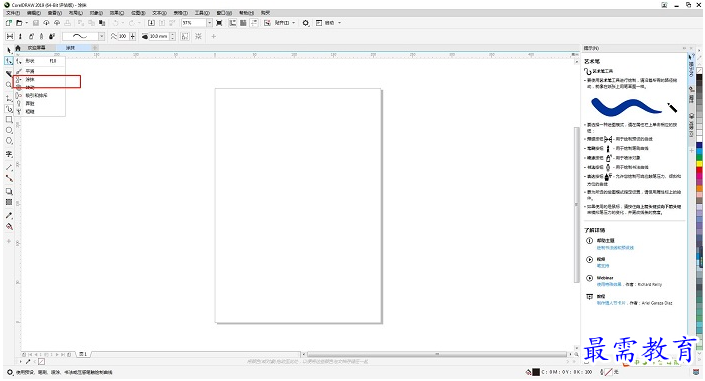
Task: Click the Page 1 (页 1) tab
Action: (83, 354)
